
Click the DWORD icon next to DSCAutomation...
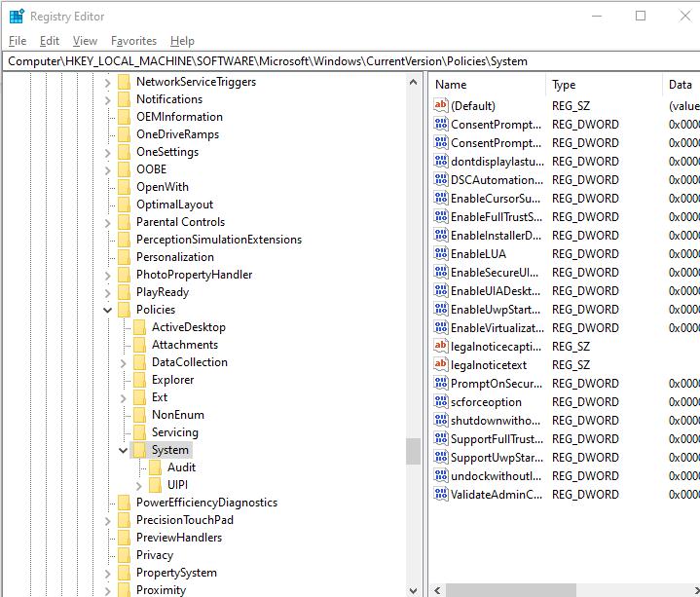click(441, 179)
